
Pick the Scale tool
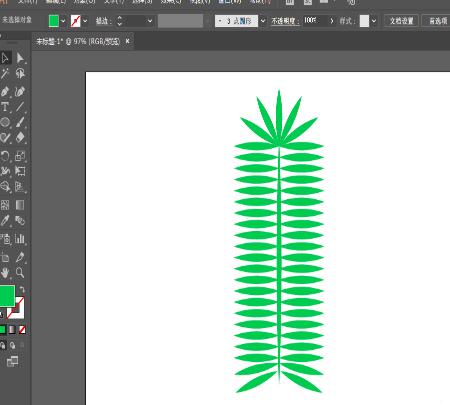tap(20, 156)
